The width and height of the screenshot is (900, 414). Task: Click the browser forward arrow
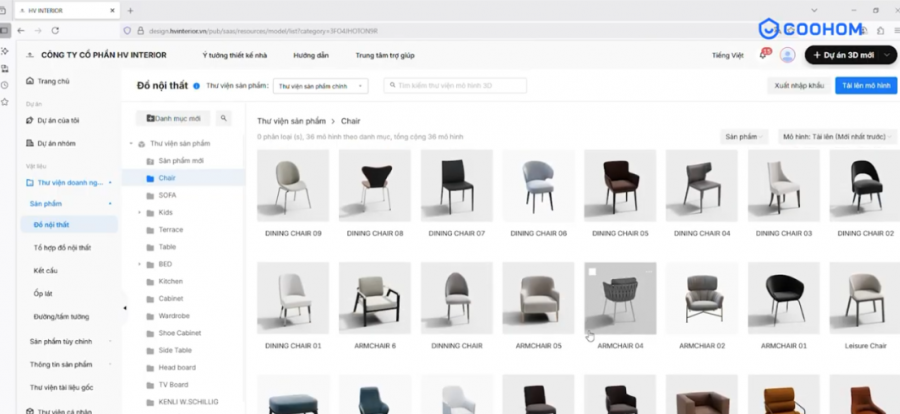click(x=38, y=30)
